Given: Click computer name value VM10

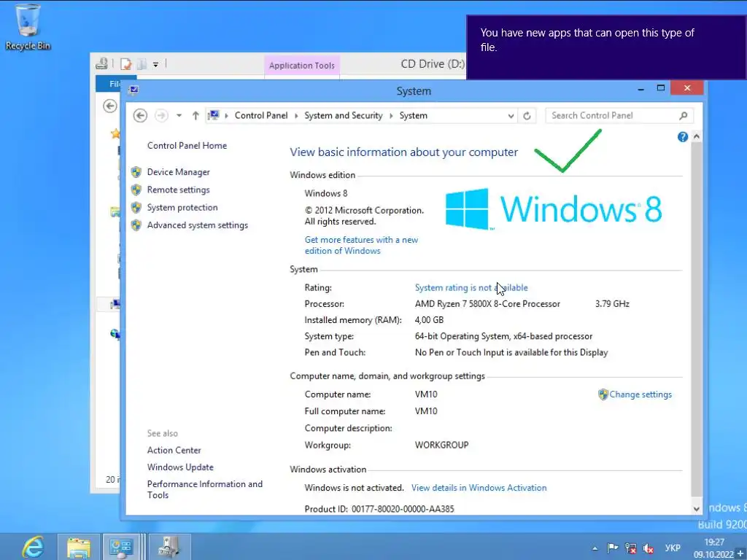Looking at the screenshot, I should [x=426, y=394].
